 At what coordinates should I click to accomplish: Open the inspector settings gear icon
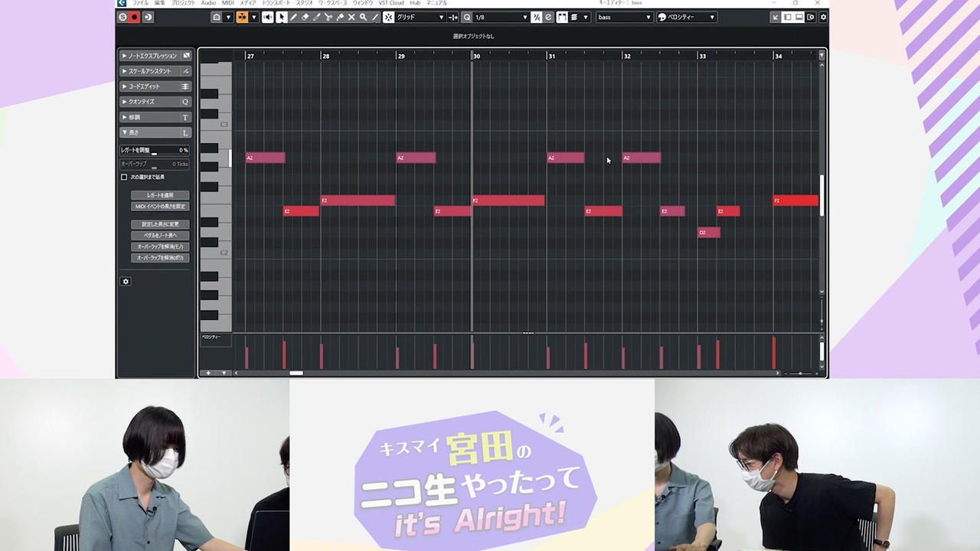coord(126,282)
